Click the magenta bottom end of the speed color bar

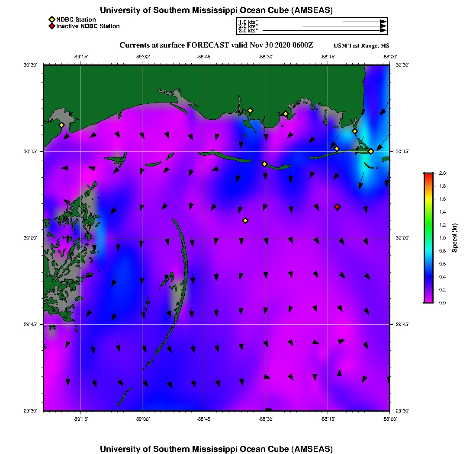[428, 301]
